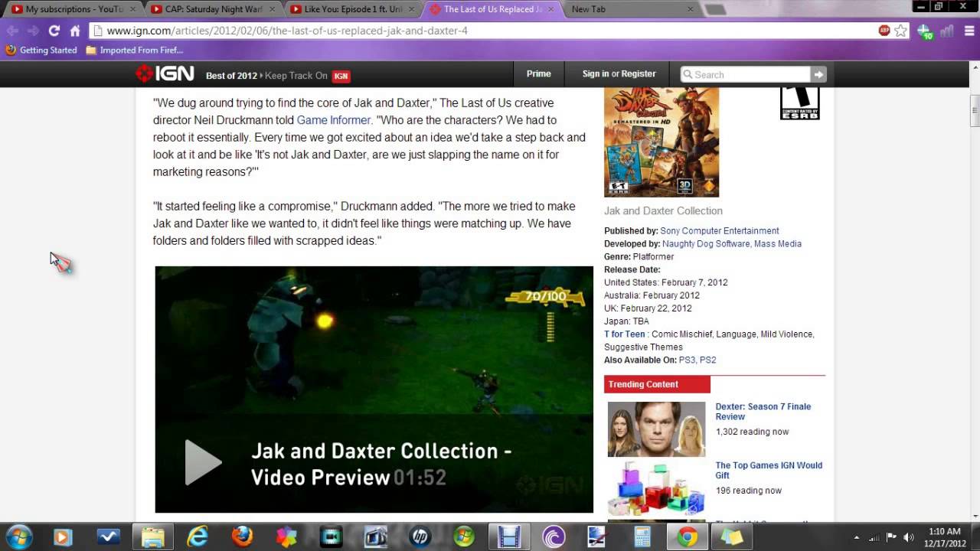Open Jak and Daxter Collection title link
This screenshot has height=551, width=980.
click(x=663, y=210)
